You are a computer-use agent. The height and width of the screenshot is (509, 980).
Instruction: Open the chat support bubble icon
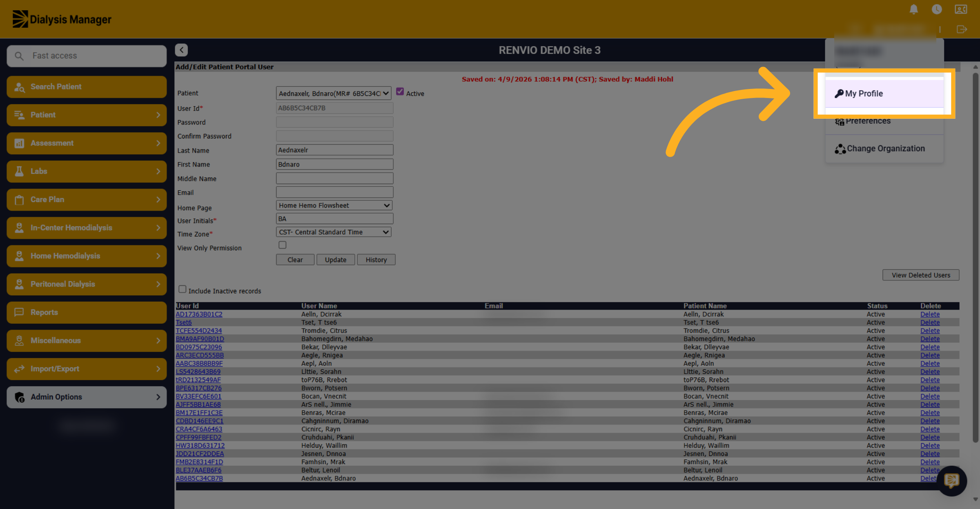tap(951, 480)
